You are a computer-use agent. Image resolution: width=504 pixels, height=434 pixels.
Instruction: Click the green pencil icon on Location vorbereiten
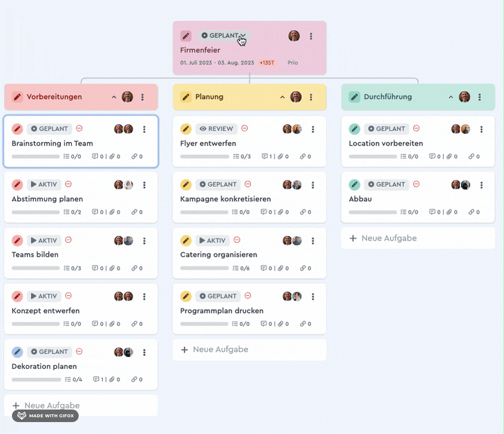[354, 129]
